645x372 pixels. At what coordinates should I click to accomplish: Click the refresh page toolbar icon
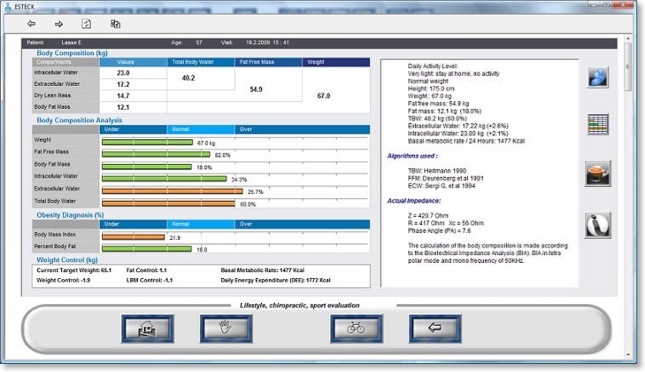86,24
